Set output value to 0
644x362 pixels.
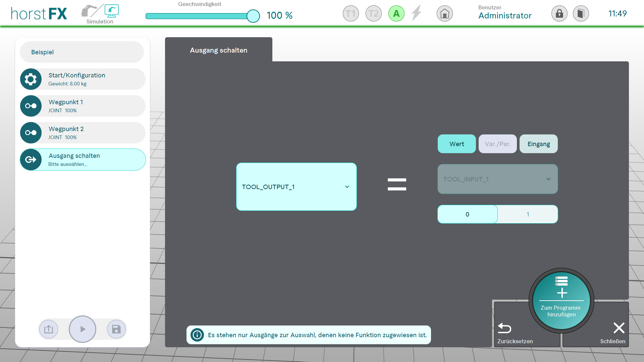(467, 215)
